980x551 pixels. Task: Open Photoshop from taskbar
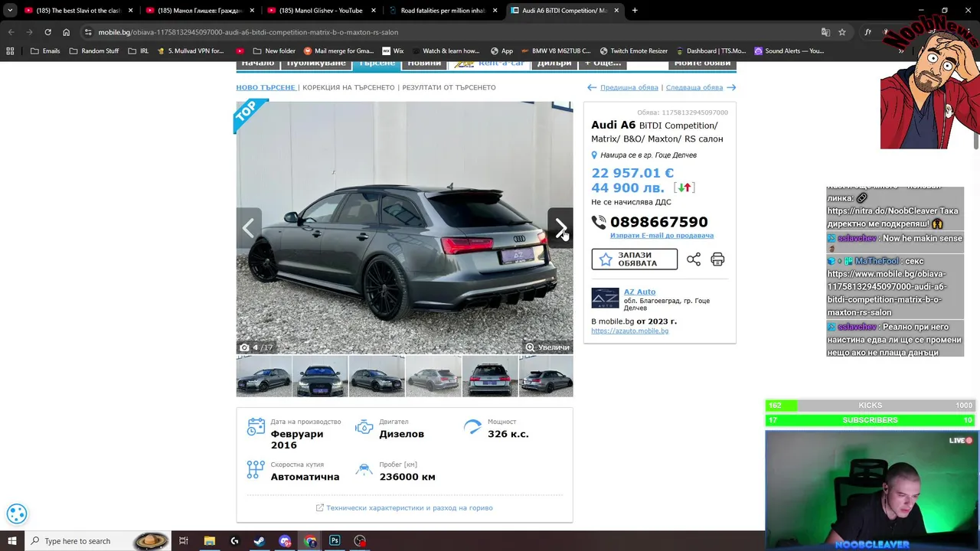click(x=335, y=541)
